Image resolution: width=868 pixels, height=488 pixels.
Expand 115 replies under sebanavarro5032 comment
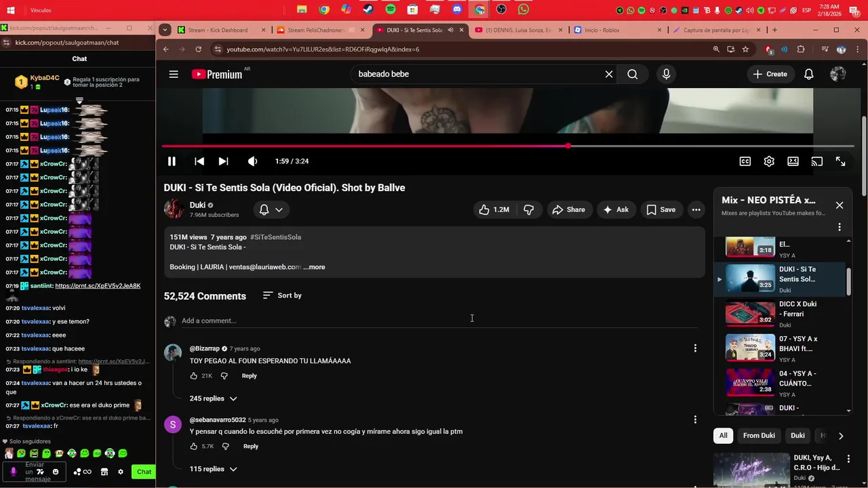[x=213, y=469]
